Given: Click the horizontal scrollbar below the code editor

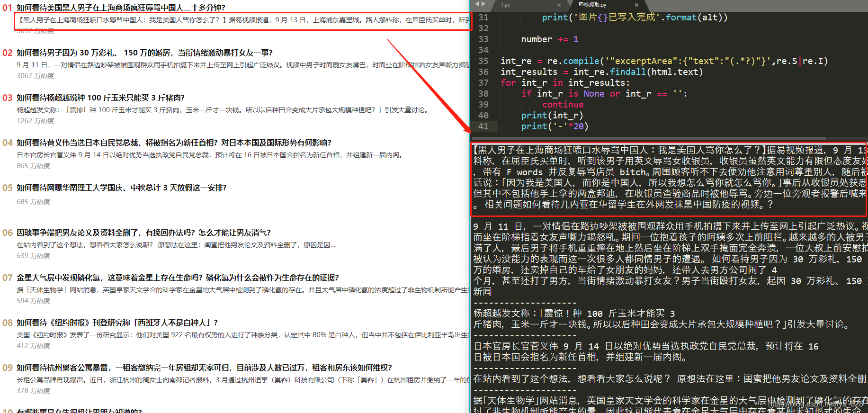Looking at the screenshot, I should coord(649,139).
